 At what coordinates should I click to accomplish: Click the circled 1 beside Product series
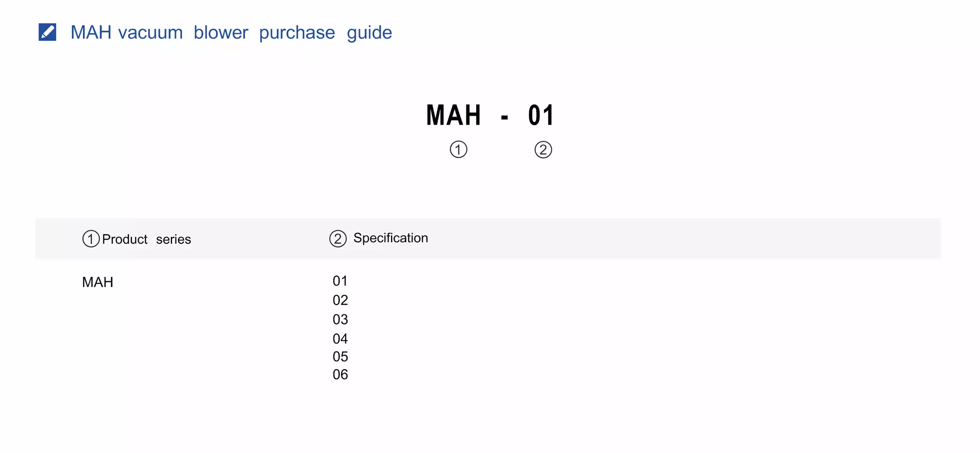click(x=91, y=239)
